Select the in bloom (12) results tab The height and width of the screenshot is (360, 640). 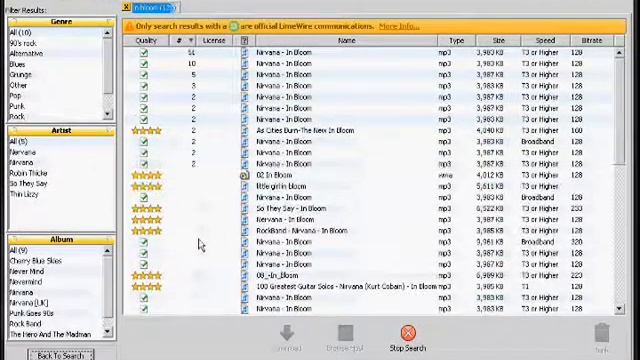coord(155,7)
